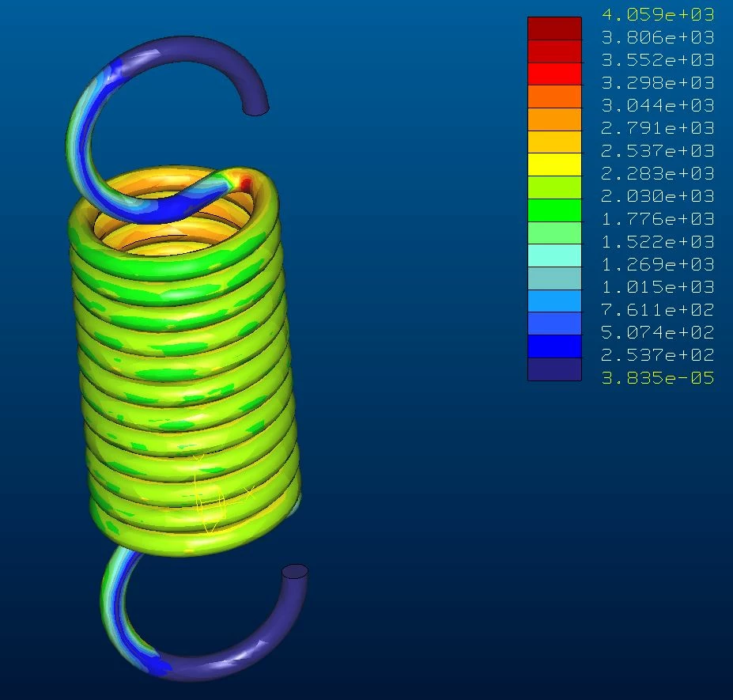Screen dimensions: 733x700
Task: Click the legend value 7.611e+02
Action: click(x=658, y=309)
